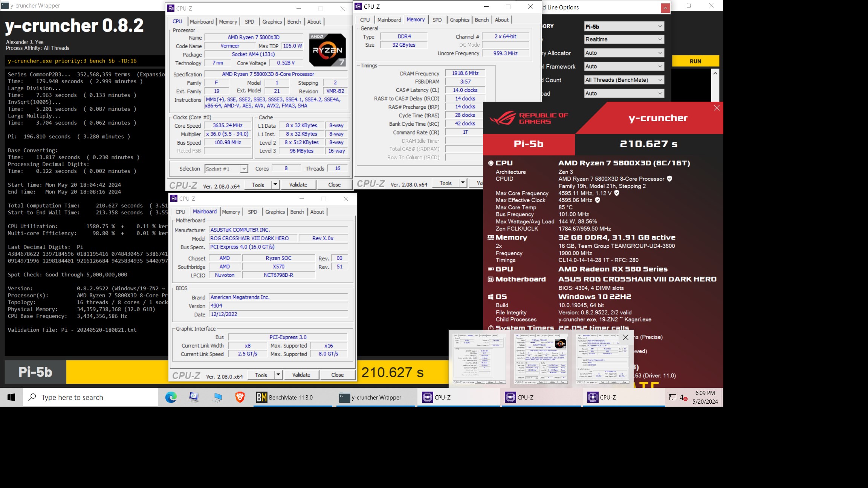Close the red Command Line Options dialog

pos(665,8)
